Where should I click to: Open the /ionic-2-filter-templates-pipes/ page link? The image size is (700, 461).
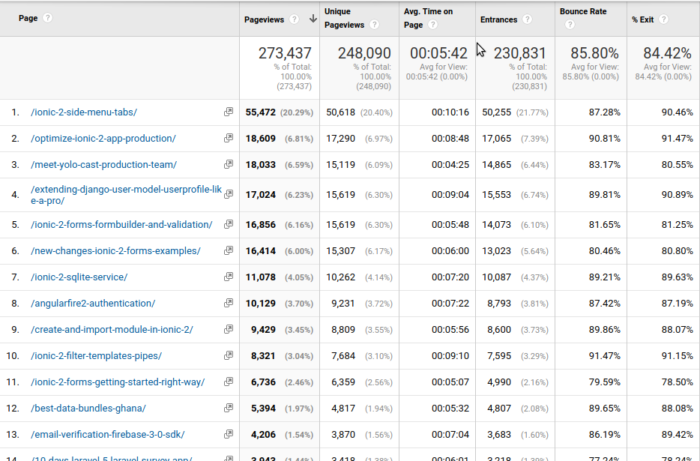coord(96,355)
